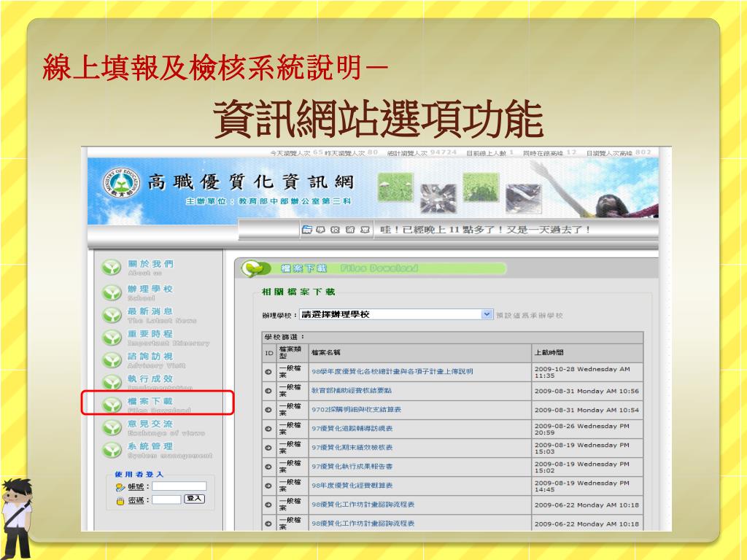Open file link 98學年度優質化各校總計畫與各項子計畫上傳說明
Screen dimensions: 747x560
click(x=392, y=371)
